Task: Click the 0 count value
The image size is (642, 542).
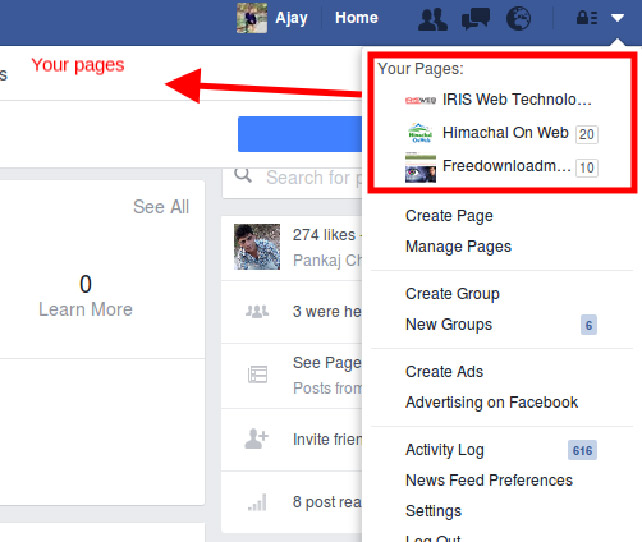Action: tap(86, 284)
